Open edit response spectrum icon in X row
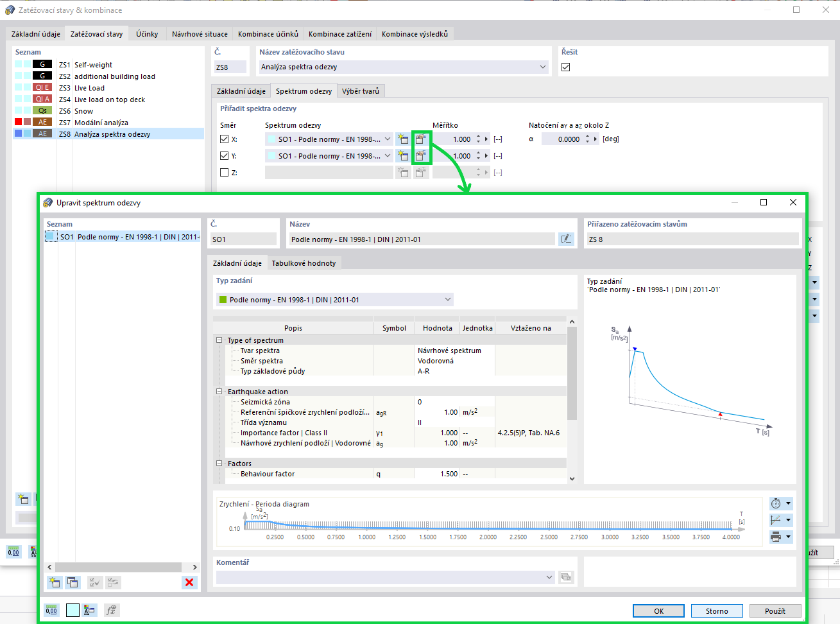 pos(420,139)
